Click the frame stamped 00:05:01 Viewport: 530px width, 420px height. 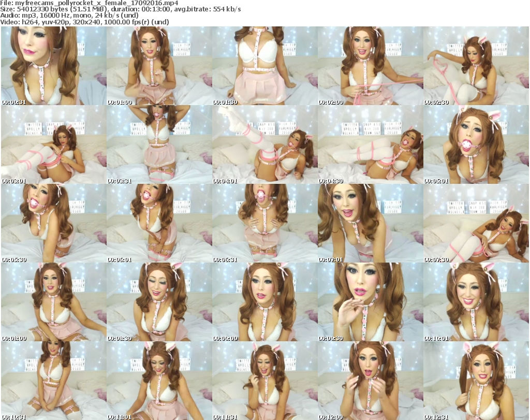[476, 144]
